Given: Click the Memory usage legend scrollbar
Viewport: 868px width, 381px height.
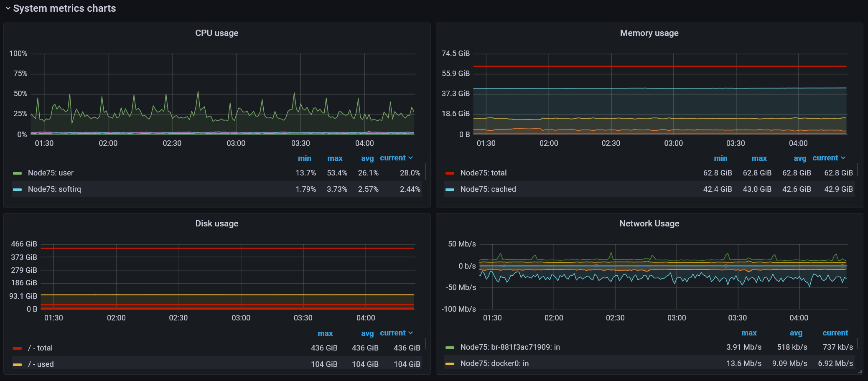Looking at the screenshot, I should pos(858,170).
